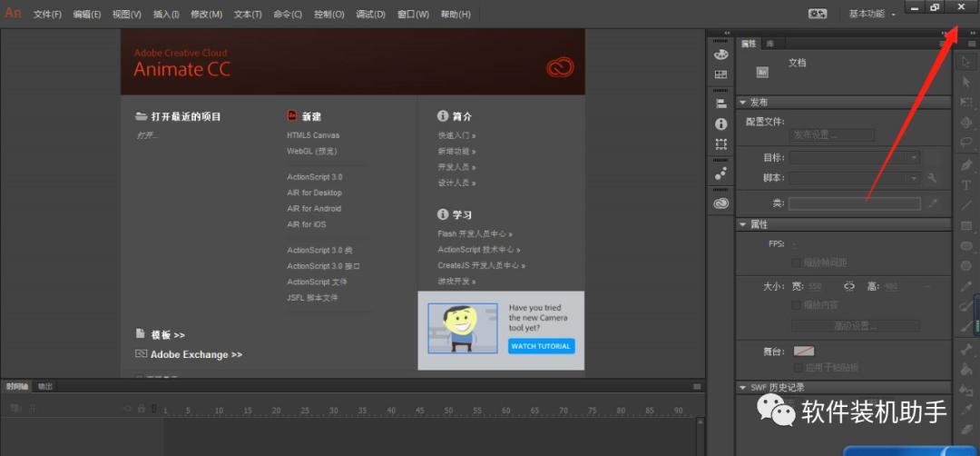Select the Subselection arrow tool

tap(966, 82)
